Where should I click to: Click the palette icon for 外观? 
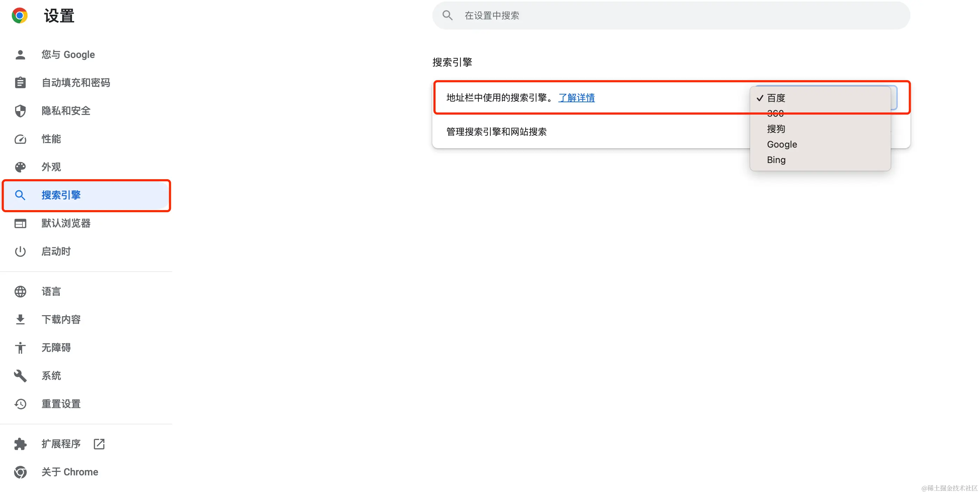20,167
